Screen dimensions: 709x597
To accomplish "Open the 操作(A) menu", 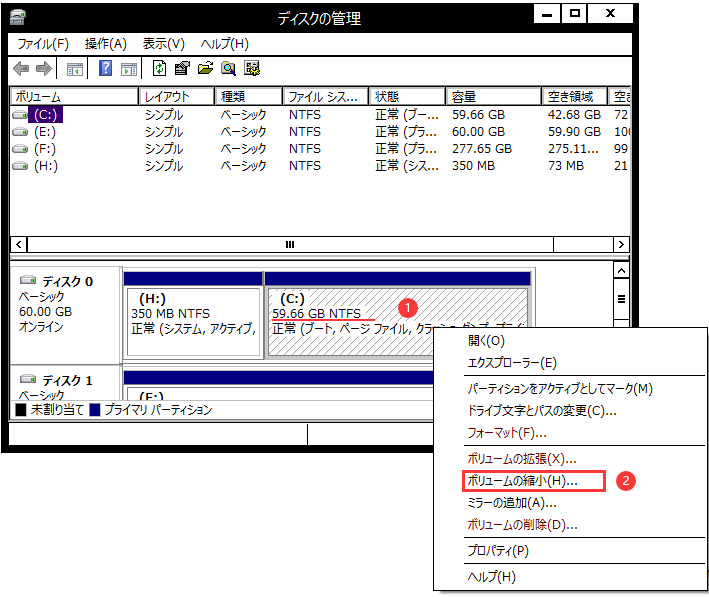I will (106, 44).
